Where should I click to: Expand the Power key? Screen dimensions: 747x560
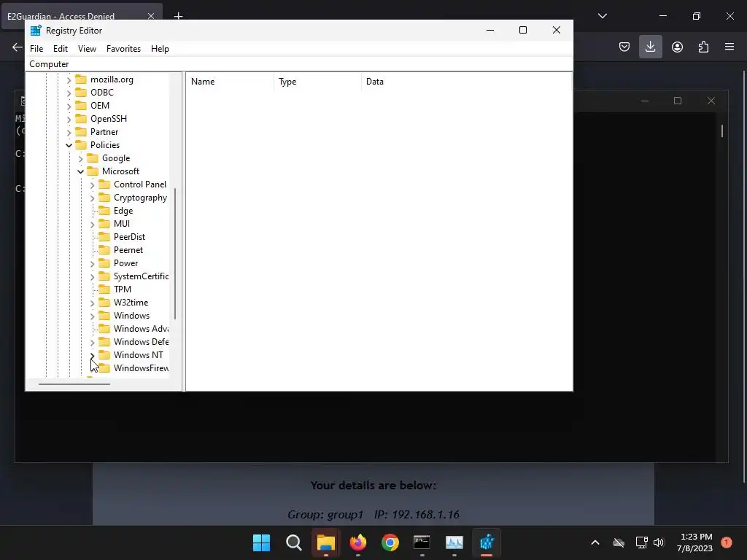93,264
